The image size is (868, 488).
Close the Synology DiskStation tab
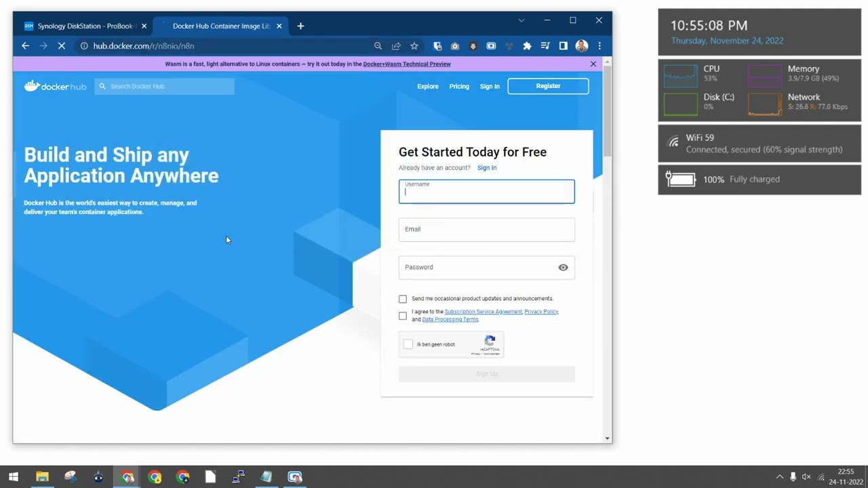click(x=144, y=26)
